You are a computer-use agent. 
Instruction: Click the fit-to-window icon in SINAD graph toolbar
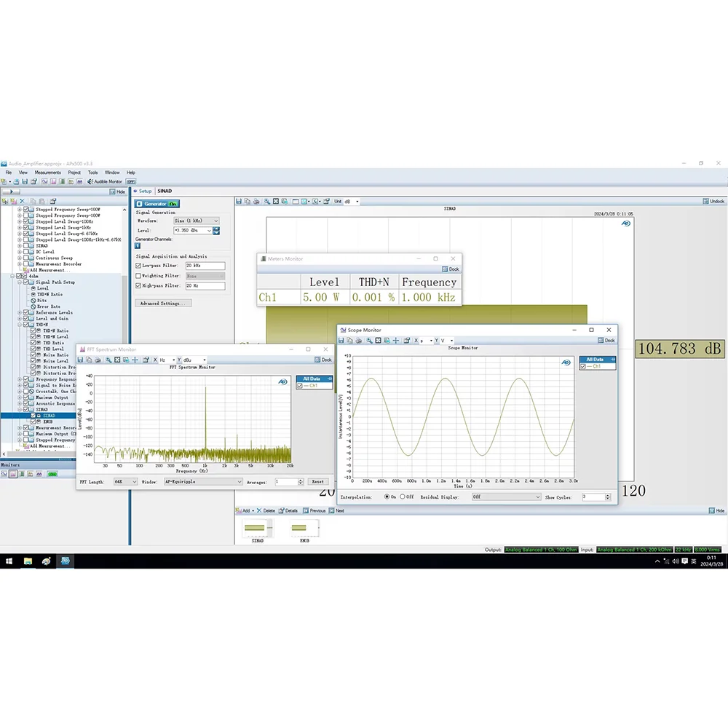pyautogui.click(x=276, y=202)
